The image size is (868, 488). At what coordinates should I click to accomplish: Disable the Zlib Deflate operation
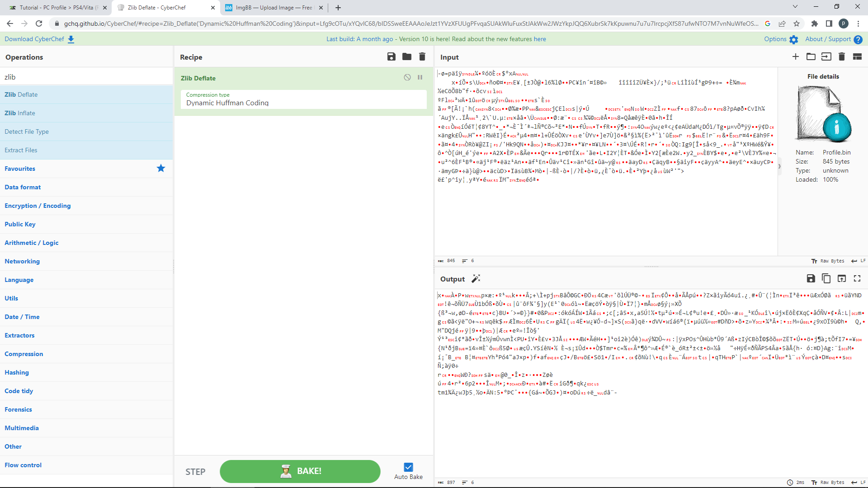pyautogui.click(x=407, y=77)
